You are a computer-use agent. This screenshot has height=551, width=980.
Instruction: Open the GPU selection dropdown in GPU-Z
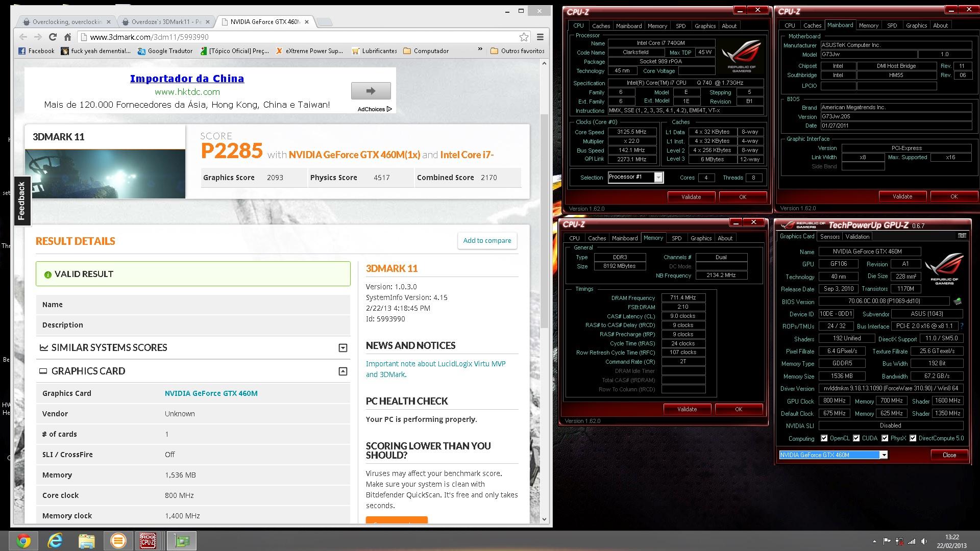(884, 455)
